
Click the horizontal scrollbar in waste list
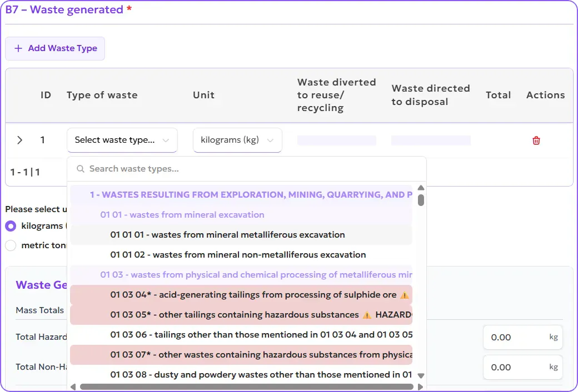(246, 387)
